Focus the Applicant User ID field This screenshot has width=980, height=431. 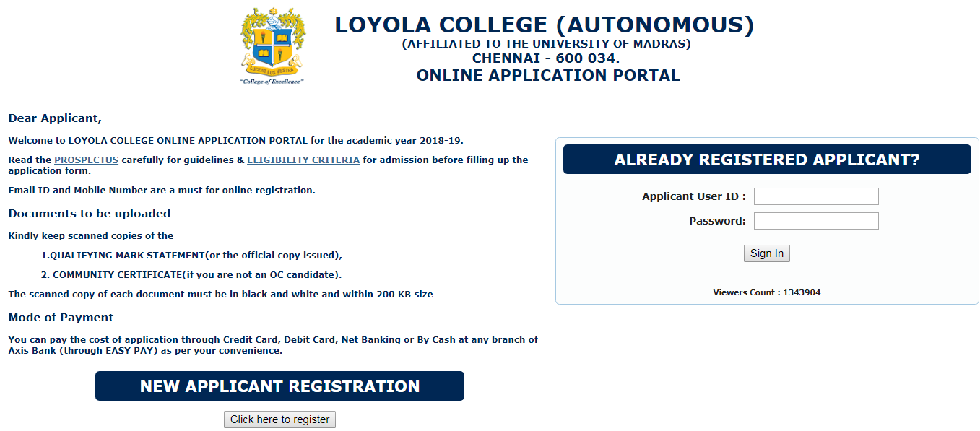coord(816,196)
